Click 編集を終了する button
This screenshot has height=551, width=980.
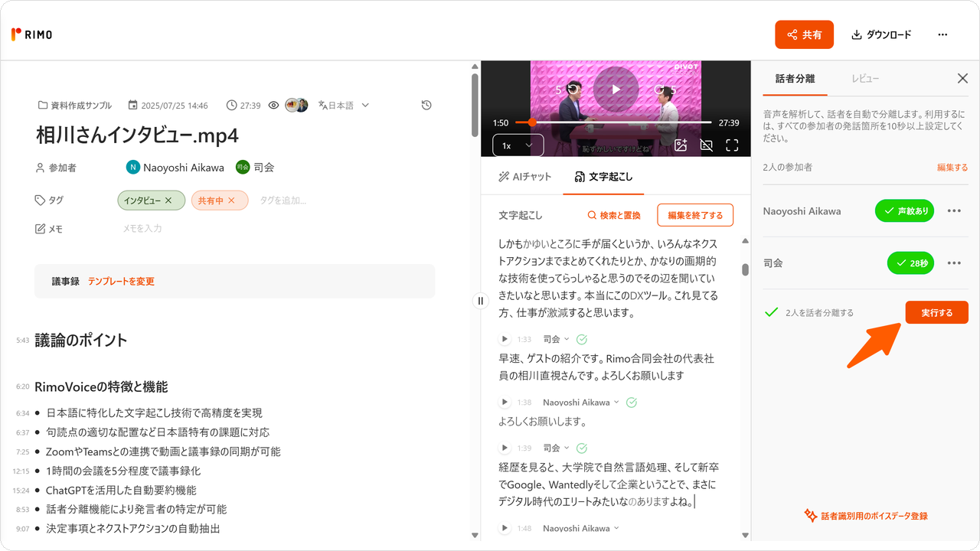click(695, 215)
